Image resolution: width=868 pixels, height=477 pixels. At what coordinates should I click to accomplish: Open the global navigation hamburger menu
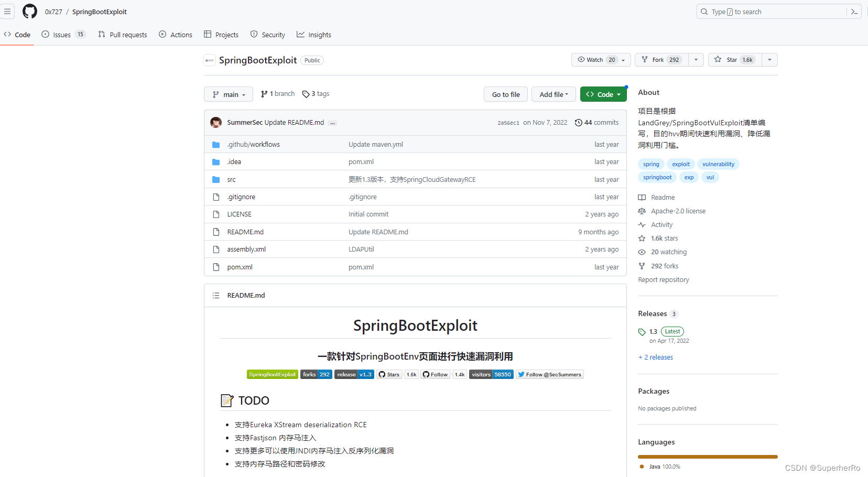(x=8, y=11)
